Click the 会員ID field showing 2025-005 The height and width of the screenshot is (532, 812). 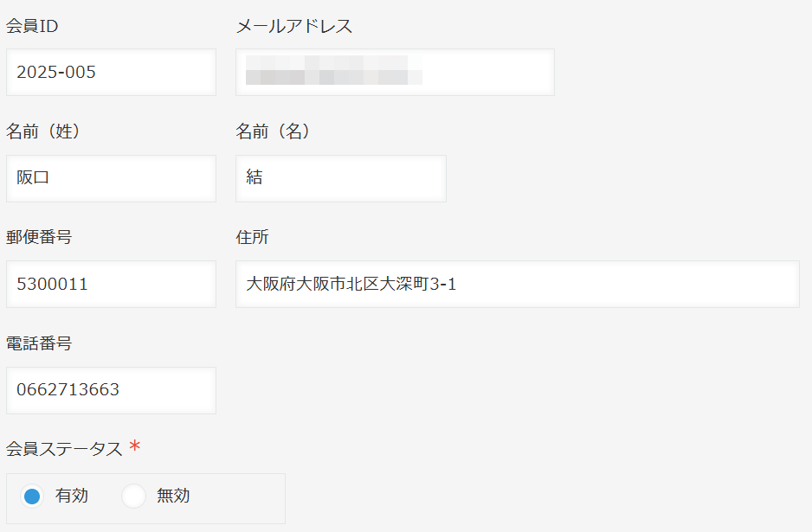pos(111,73)
